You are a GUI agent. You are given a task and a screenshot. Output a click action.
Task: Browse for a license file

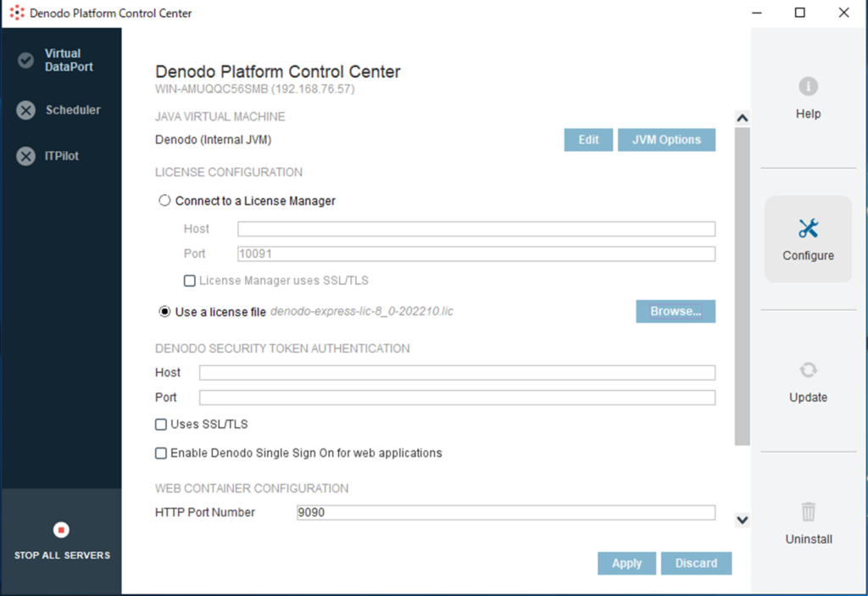pos(676,312)
